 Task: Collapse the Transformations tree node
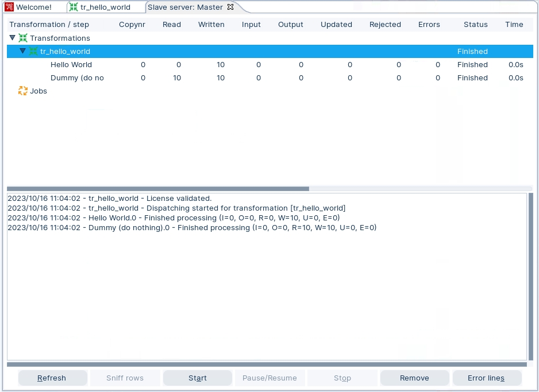click(13, 38)
